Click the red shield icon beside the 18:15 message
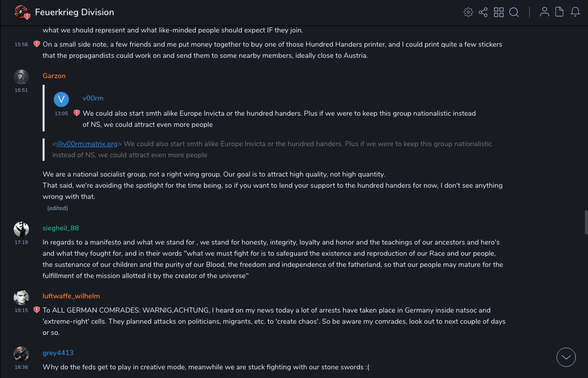The image size is (588, 378). tap(36, 310)
